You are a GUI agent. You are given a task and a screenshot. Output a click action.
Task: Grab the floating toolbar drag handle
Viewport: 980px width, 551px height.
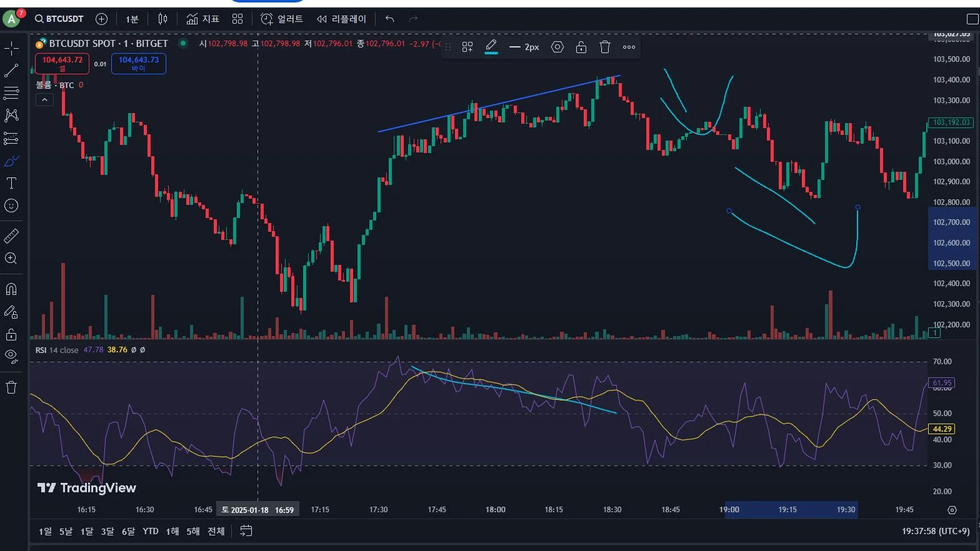(448, 47)
